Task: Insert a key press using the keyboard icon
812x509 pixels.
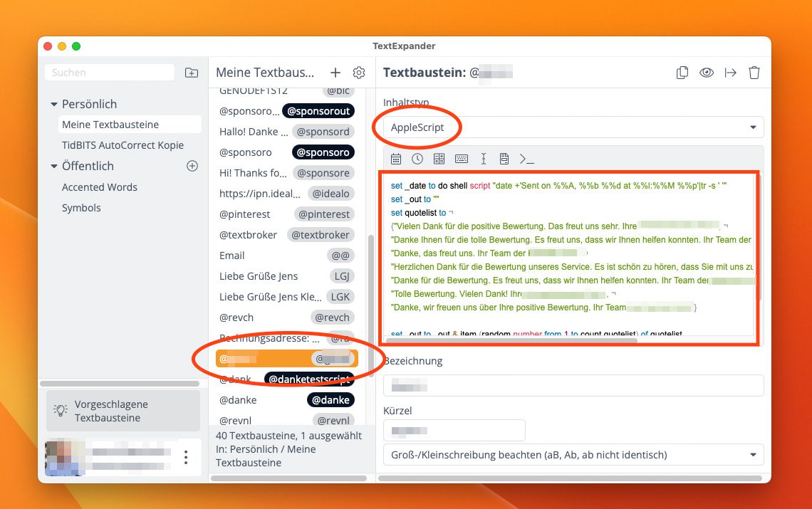Action: coord(462,159)
